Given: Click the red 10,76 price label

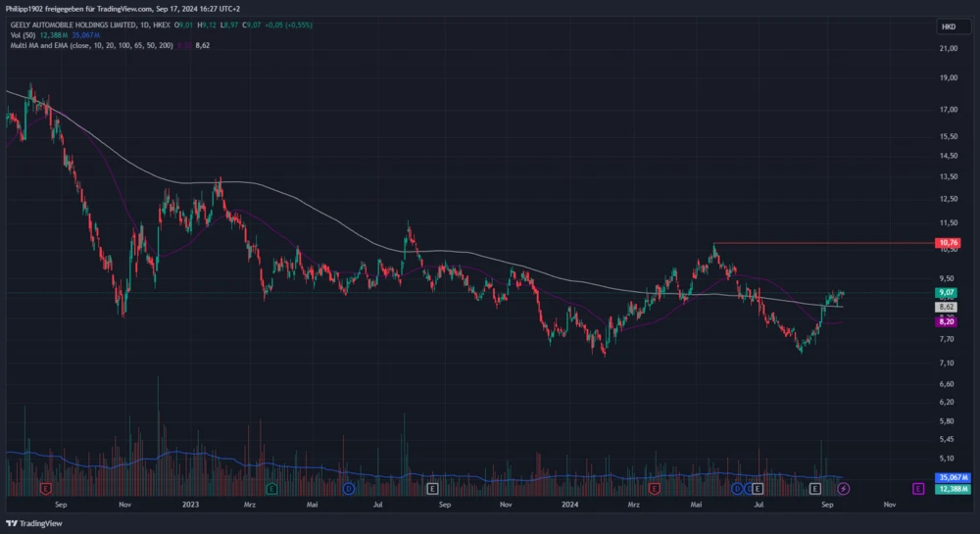Looking at the screenshot, I should pyautogui.click(x=948, y=243).
